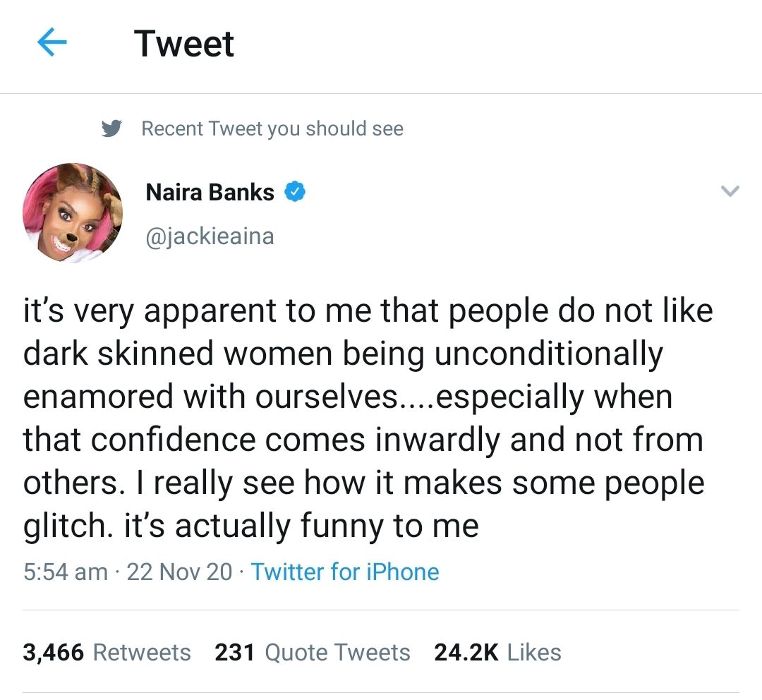Open the @jackieaina handle

pos(210,237)
